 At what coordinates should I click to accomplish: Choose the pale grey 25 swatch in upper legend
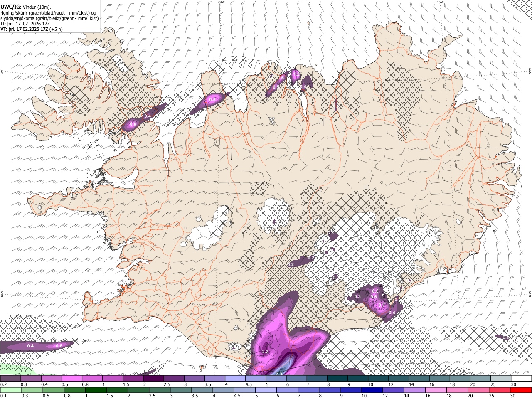click(501, 378)
